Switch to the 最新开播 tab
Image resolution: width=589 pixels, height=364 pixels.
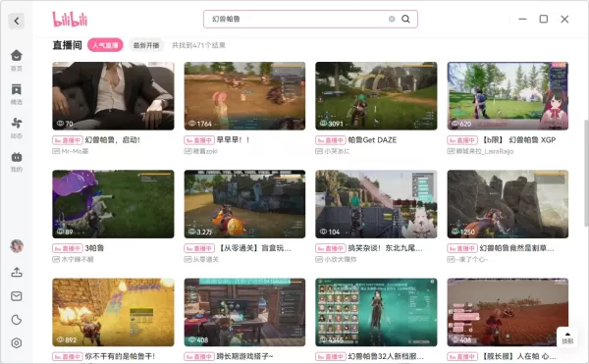point(146,45)
